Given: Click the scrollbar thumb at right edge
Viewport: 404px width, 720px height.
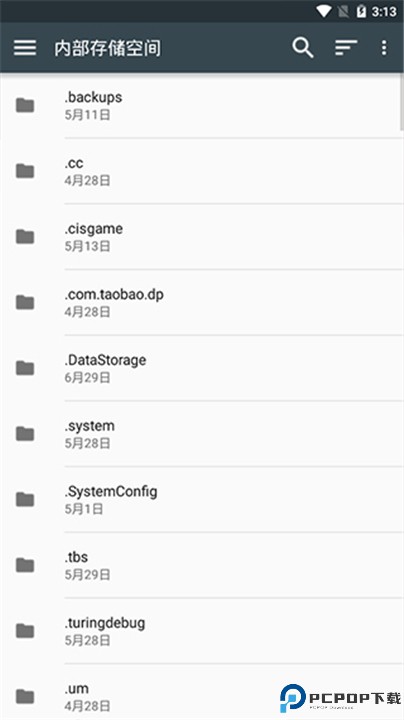Looking at the screenshot, I should (x=402, y=103).
